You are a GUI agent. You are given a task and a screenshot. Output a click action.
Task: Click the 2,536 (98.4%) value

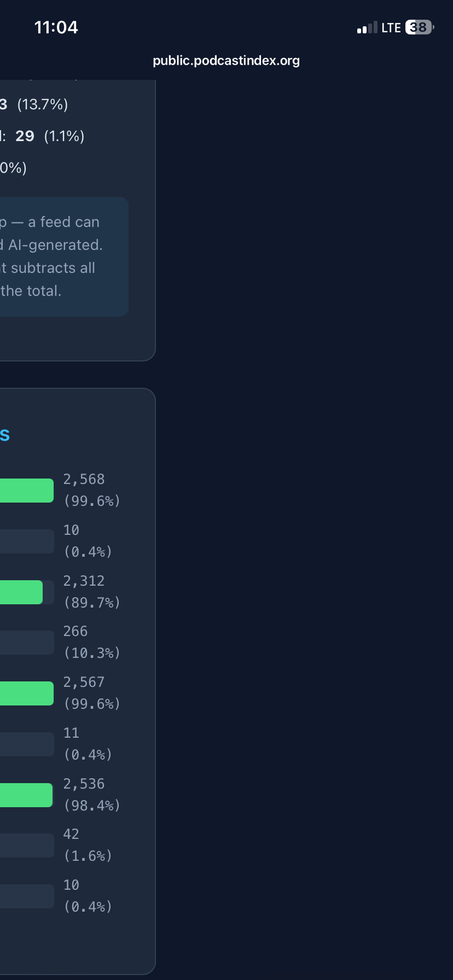[x=91, y=795]
